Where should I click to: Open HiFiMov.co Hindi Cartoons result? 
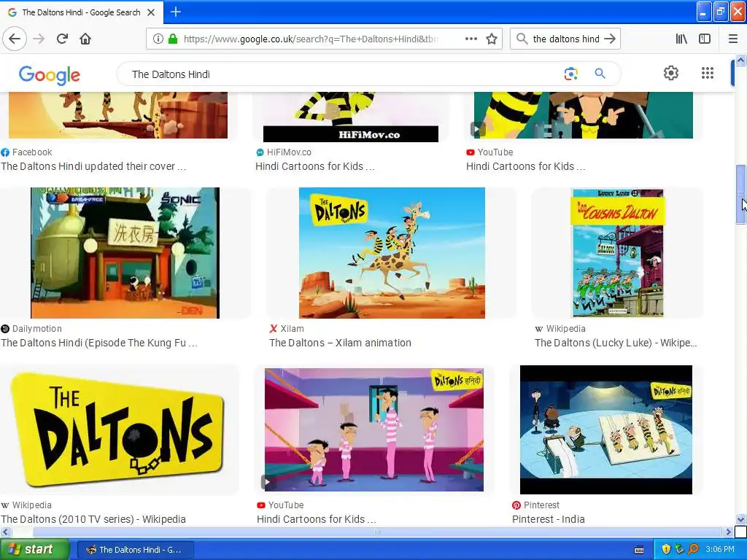[x=315, y=166]
